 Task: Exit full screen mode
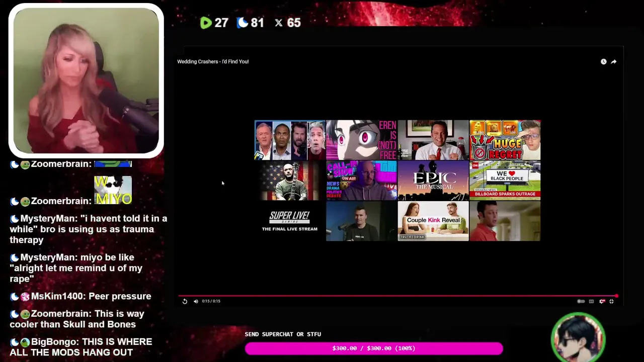tap(612, 301)
